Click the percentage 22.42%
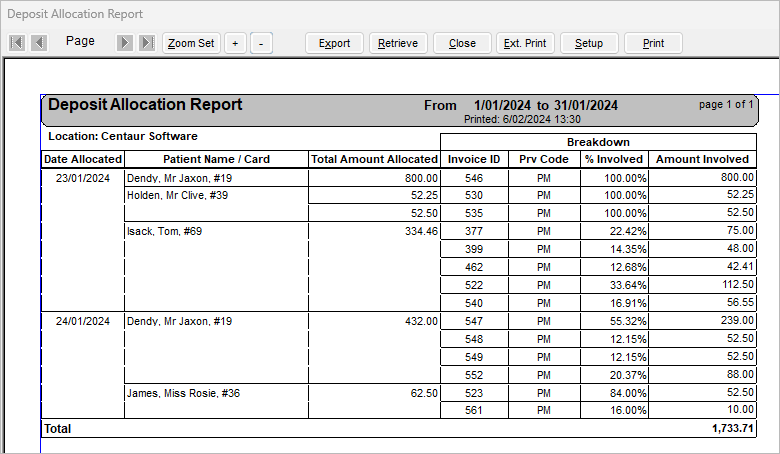The image size is (780, 454). pyautogui.click(x=628, y=231)
